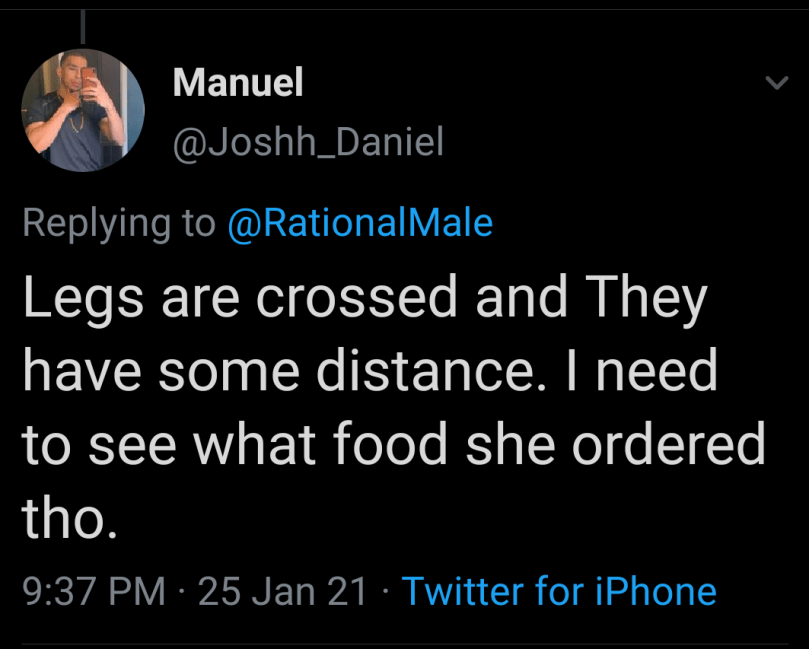Click the "Replying to" label
The image size is (809, 649).
click(119, 222)
